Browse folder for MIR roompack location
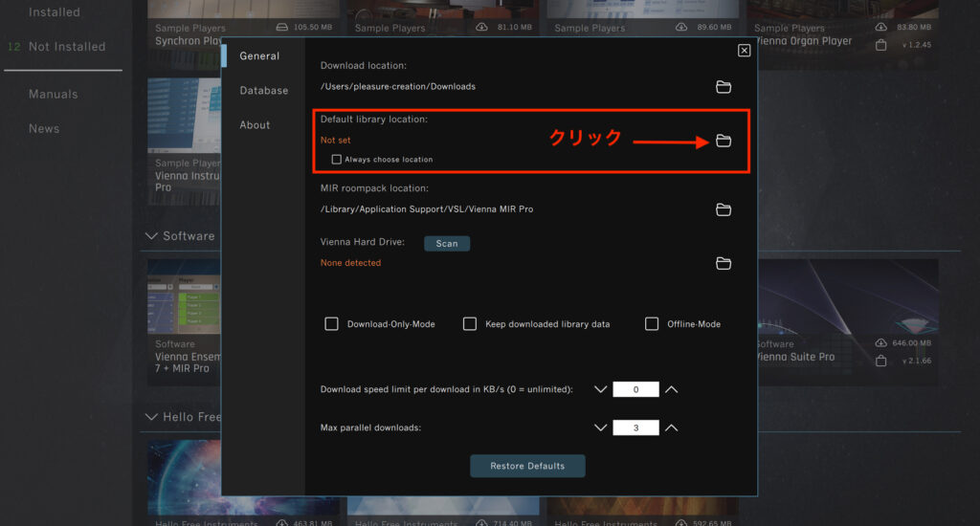This screenshot has width=980, height=526. click(724, 209)
